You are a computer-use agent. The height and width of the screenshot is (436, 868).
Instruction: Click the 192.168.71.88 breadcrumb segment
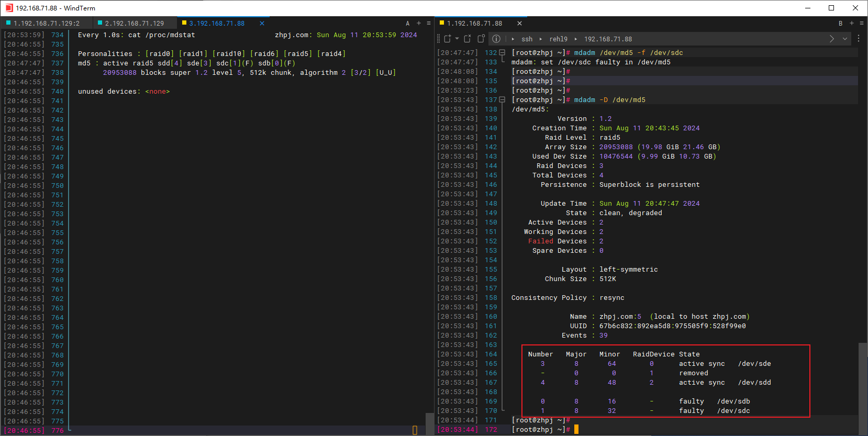point(608,39)
